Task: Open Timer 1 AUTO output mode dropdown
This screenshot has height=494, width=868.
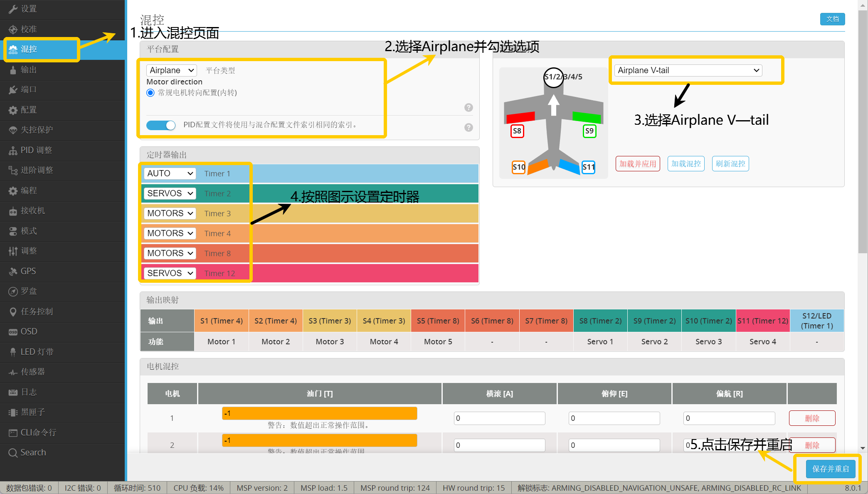Action: [170, 173]
